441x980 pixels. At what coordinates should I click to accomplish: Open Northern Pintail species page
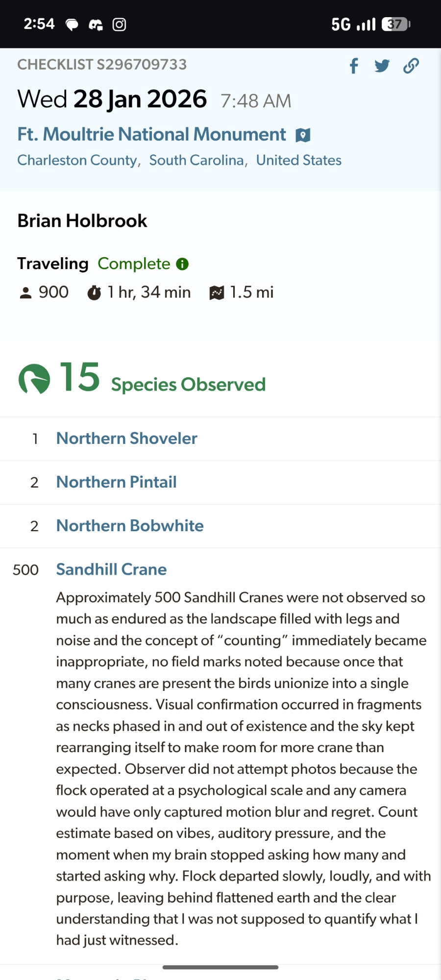[x=116, y=482]
